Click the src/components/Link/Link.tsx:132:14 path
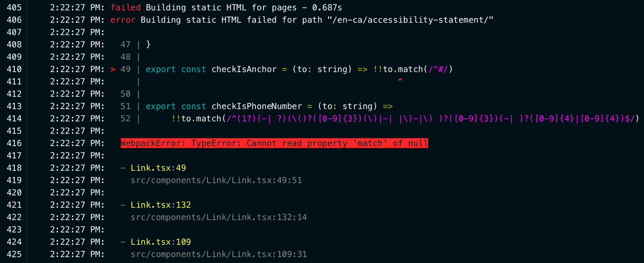The image size is (644, 263). click(x=219, y=217)
